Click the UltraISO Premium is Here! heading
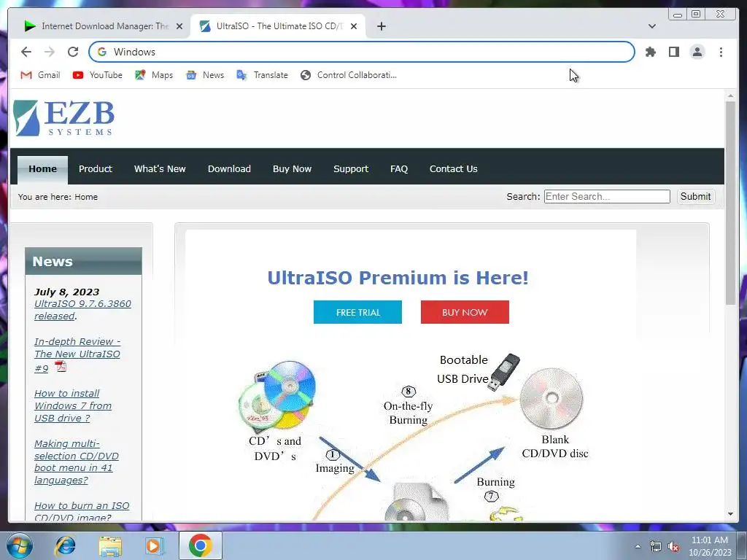Viewport: 747px width, 560px height. 398,278
